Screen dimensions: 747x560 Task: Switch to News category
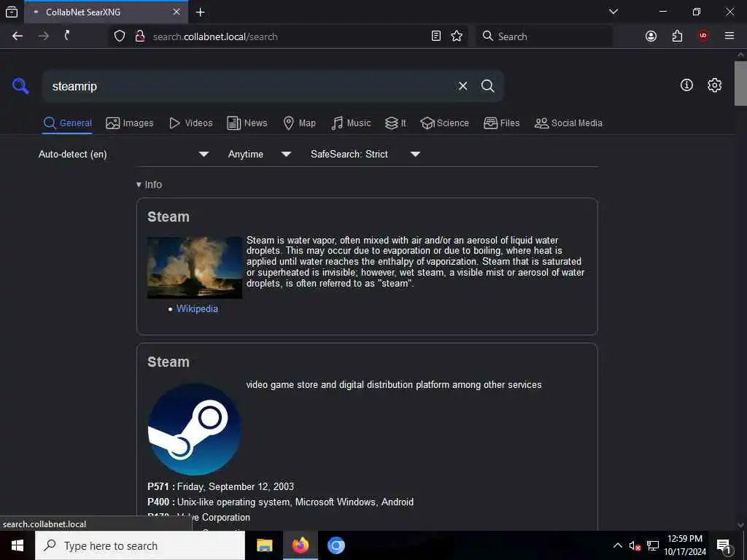click(247, 122)
